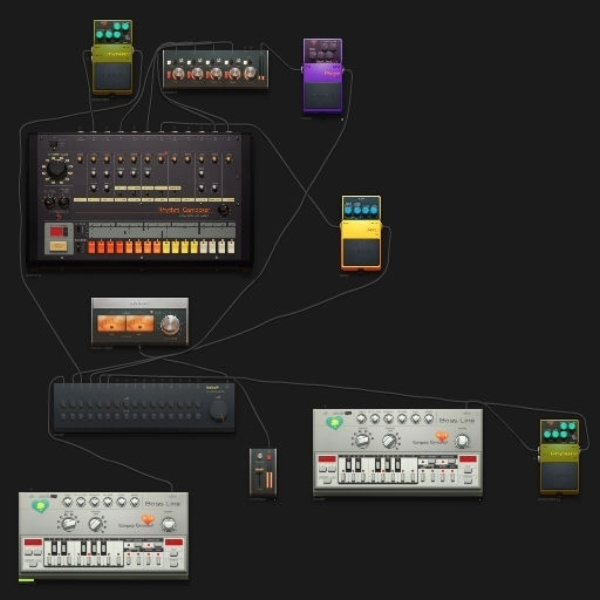Click the right red display on the right-hand Bassline

(468, 459)
